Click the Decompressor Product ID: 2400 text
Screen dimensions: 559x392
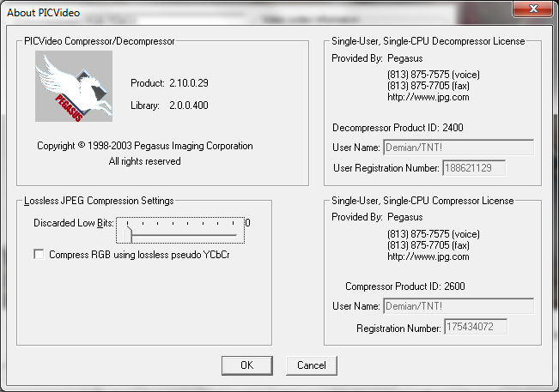click(398, 128)
